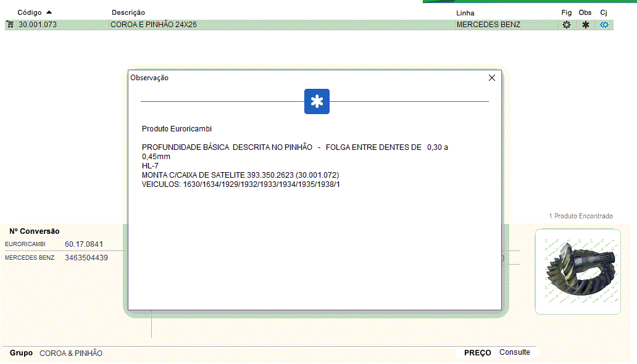Click the MERCEDES BENZ line cell
Screen dimensions: 637x364
click(488, 25)
